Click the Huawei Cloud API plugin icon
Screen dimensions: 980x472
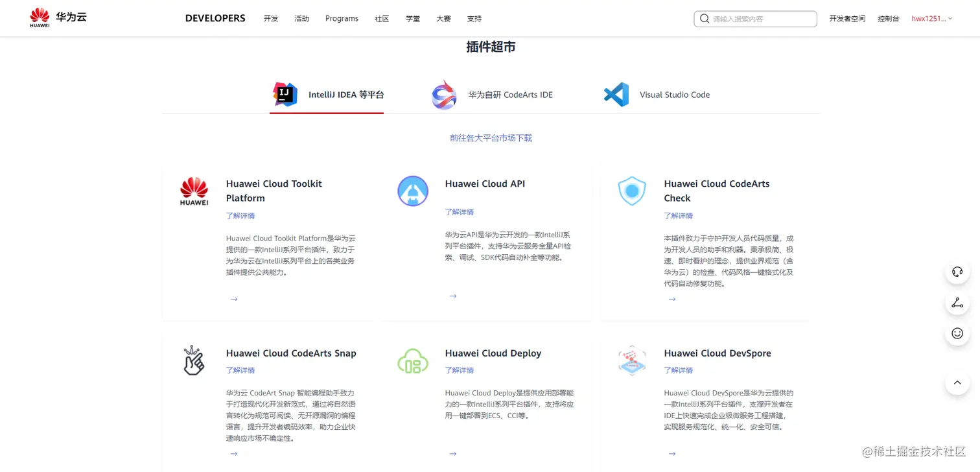coord(413,191)
